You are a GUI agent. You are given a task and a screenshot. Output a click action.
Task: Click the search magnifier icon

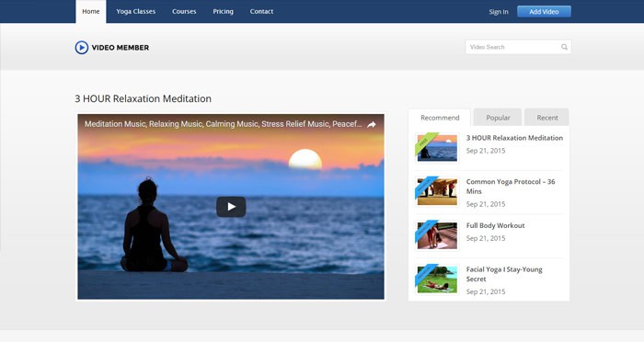pos(564,47)
